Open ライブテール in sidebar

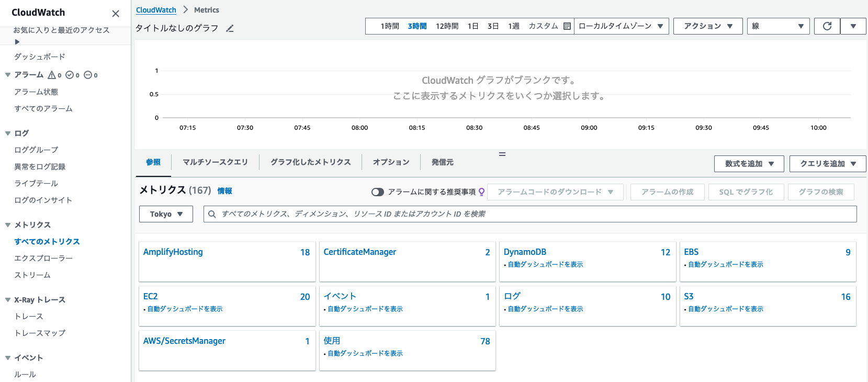36,184
